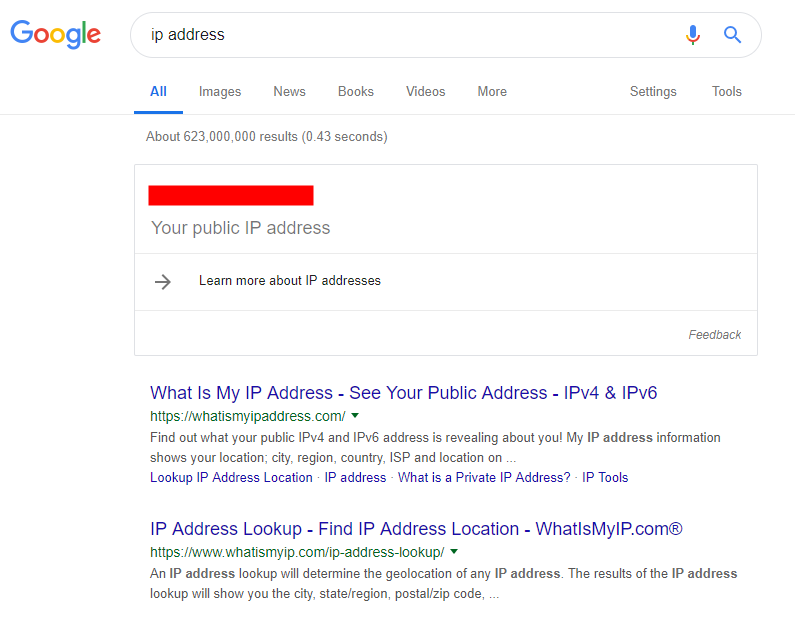Open the Lookup IP Address Location sitelink
The height and width of the screenshot is (620, 795).
click(231, 478)
